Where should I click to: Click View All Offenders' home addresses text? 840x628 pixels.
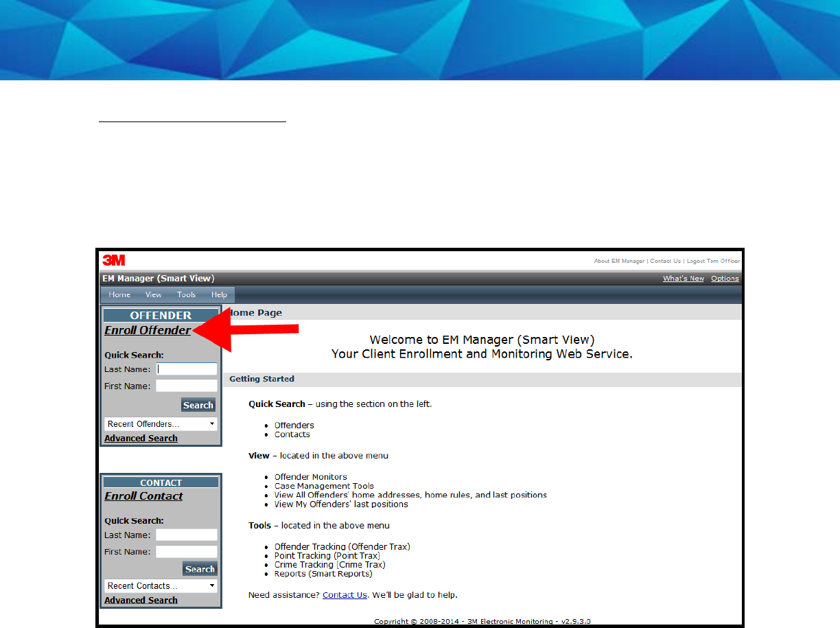click(410, 495)
